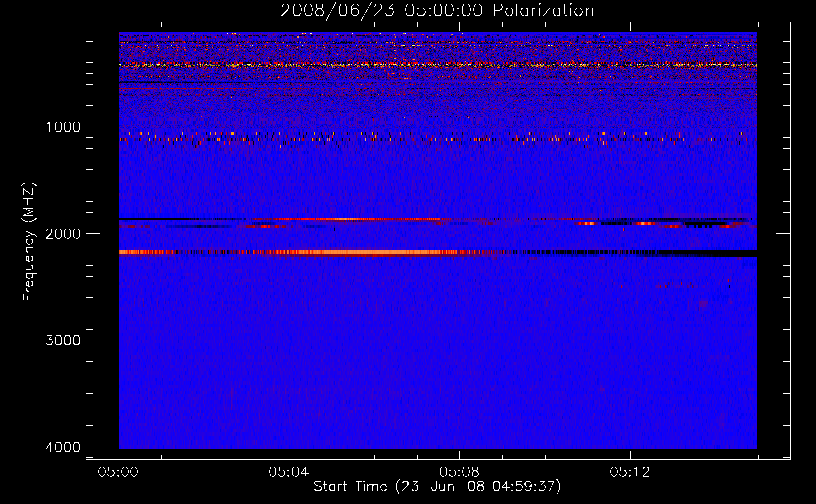Click the '1000' frequency tick label
816x504 pixels.
[x=63, y=127]
